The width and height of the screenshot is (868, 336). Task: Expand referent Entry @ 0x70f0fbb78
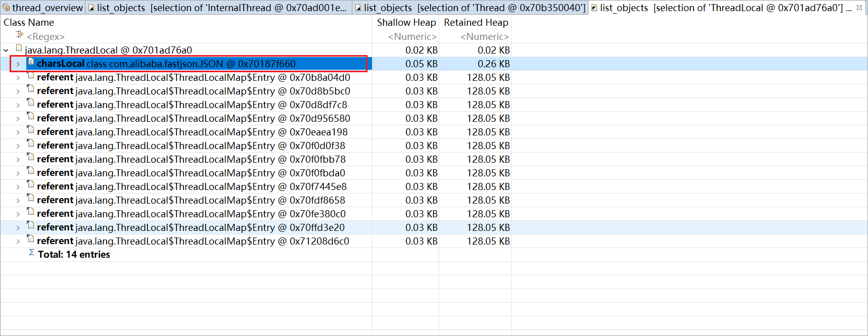point(18,160)
